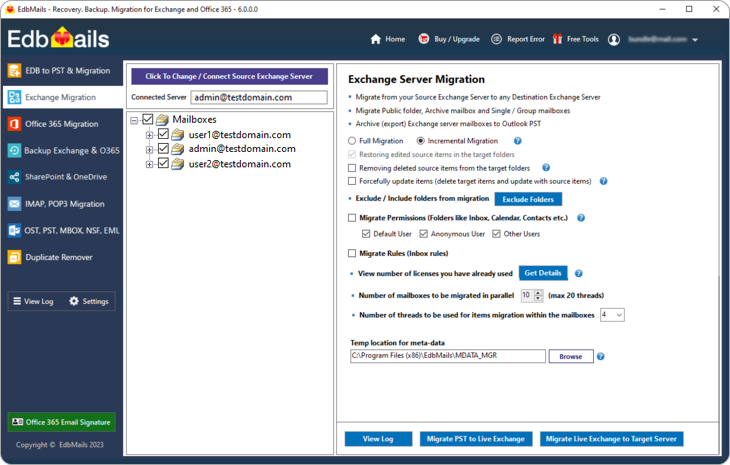The image size is (730, 465).
Task: Click the IMAP, POP3 Migration envelope icon
Action: (x=14, y=204)
